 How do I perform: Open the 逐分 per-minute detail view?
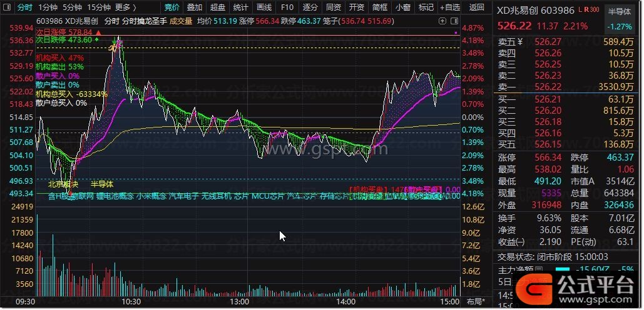tap(310, 7)
